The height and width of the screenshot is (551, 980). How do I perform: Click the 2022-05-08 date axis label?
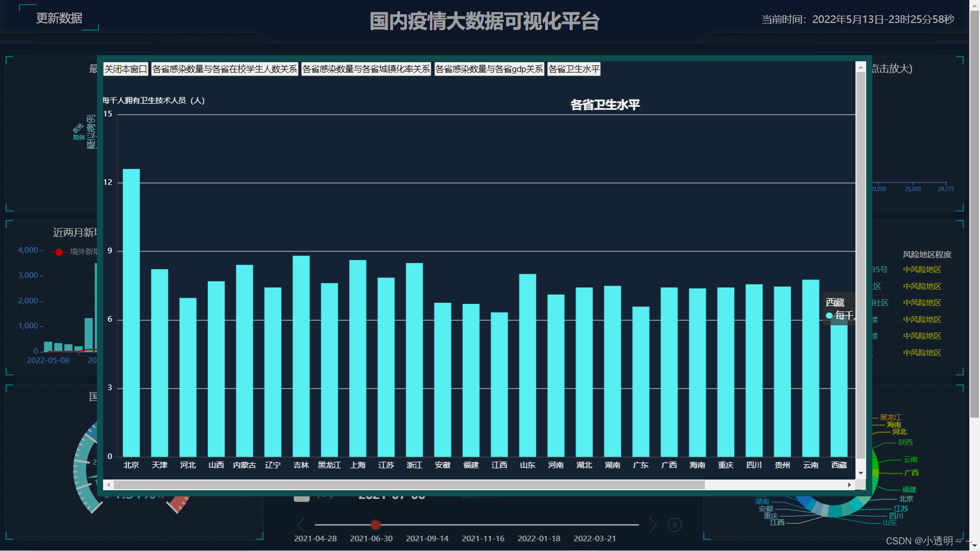pyautogui.click(x=48, y=361)
